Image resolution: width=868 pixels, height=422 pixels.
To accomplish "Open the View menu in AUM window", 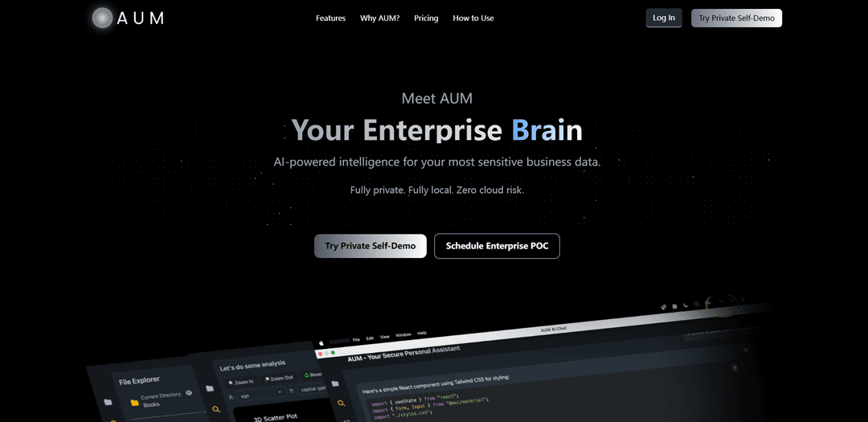I will pos(385,336).
